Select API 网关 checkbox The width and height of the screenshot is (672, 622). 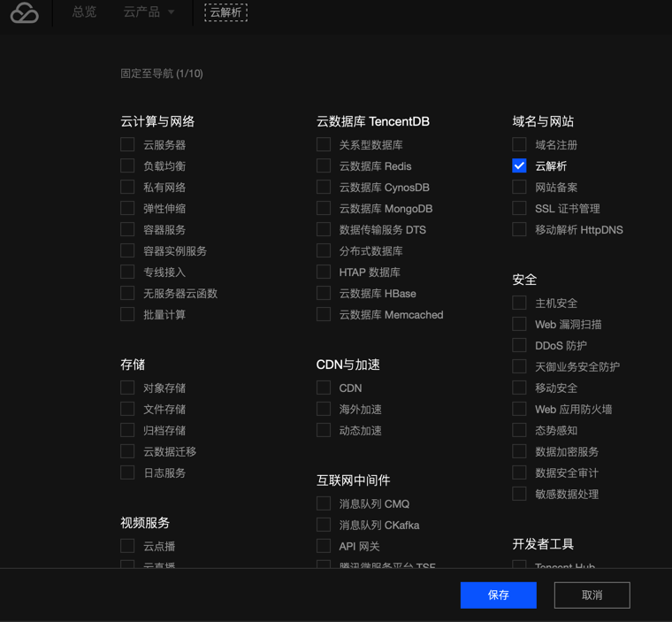coord(324,546)
